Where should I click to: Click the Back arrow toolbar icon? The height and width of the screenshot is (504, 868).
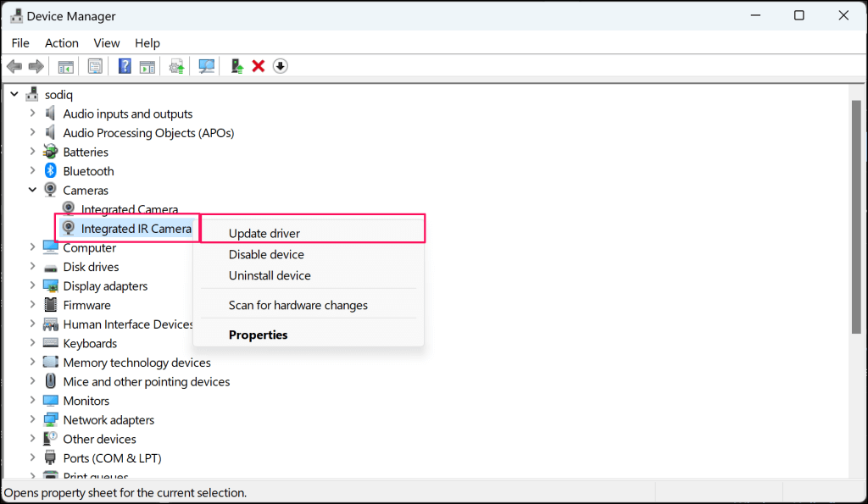tap(14, 66)
